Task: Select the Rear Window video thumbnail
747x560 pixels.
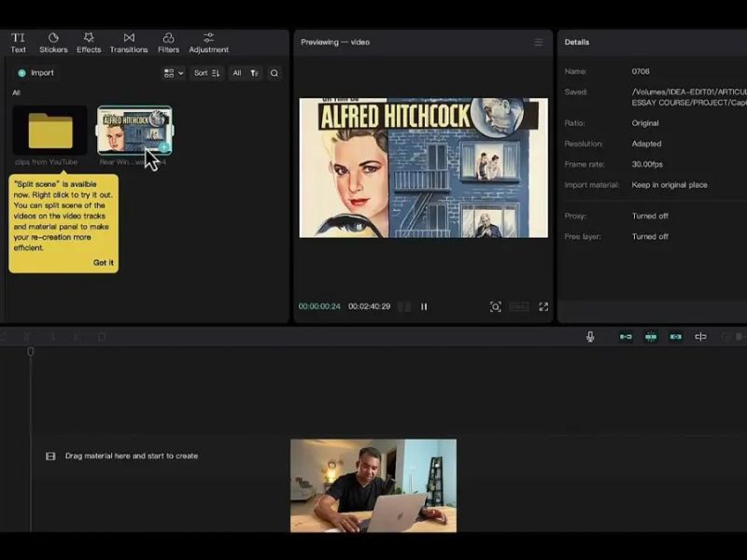Action: (x=134, y=131)
